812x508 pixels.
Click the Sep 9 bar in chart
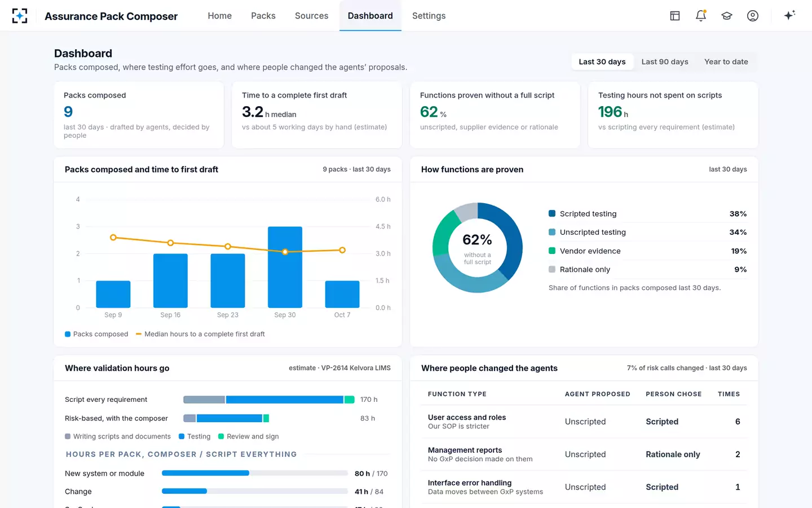[113, 294]
